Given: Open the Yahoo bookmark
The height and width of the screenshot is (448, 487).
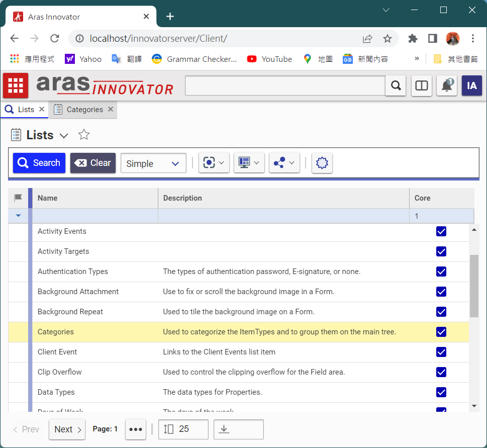Looking at the screenshot, I should tap(83, 59).
